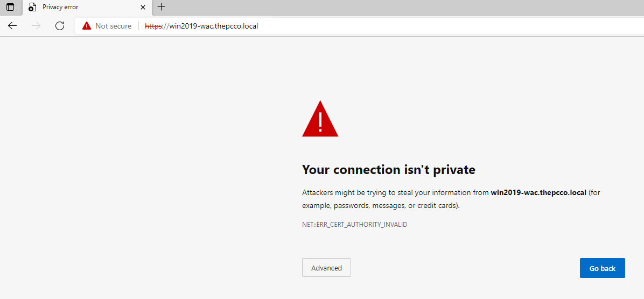Click the red warning icon in address bar
This screenshot has width=644, height=299.
click(x=86, y=26)
